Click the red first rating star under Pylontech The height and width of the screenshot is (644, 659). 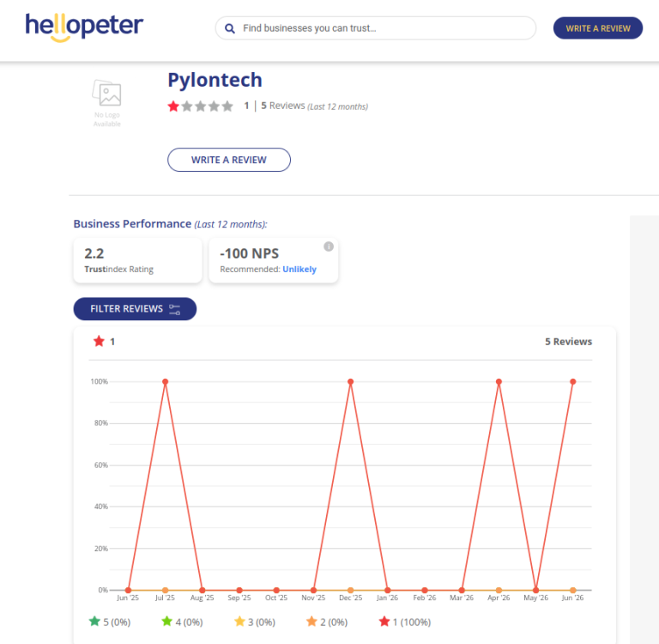pyautogui.click(x=173, y=106)
